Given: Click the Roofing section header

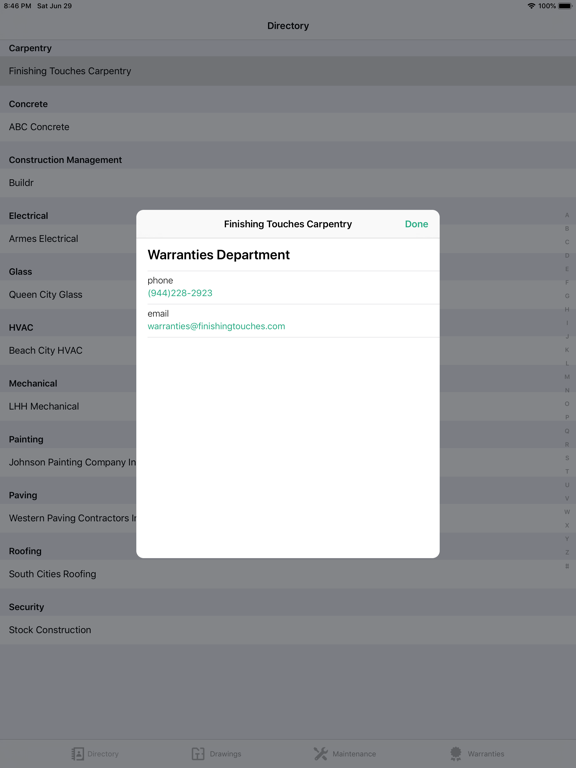Looking at the screenshot, I should click(x=25, y=551).
